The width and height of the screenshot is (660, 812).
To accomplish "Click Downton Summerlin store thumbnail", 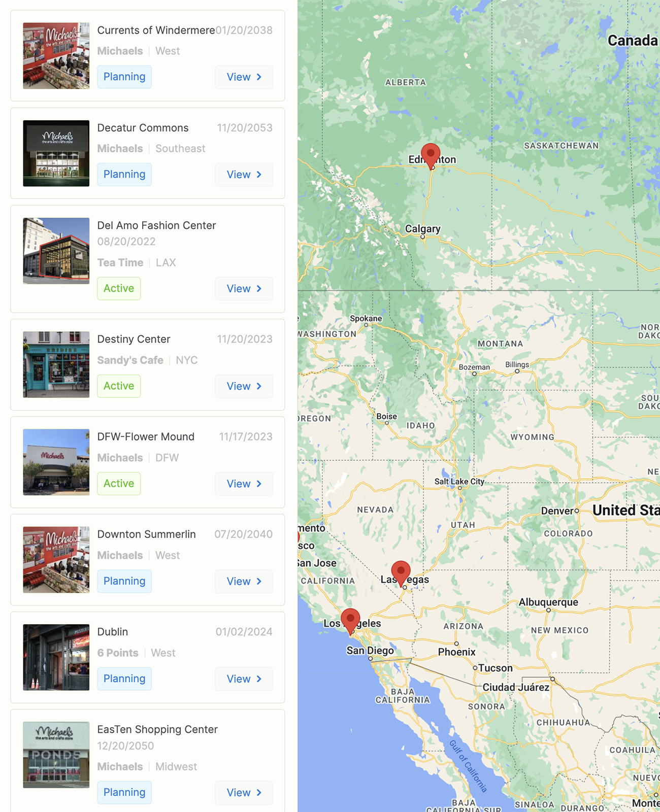I will coord(56,560).
